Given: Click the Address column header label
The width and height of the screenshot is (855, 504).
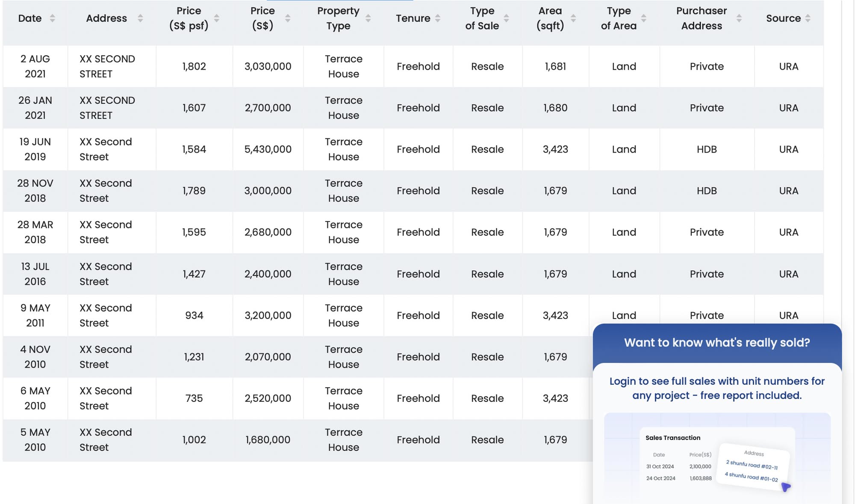Looking at the screenshot, I should tap(106, 18).
